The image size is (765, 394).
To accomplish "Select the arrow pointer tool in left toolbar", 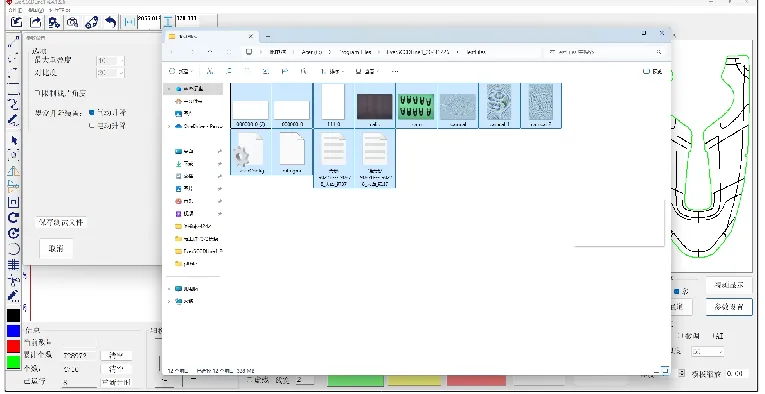I will (14, 140).
